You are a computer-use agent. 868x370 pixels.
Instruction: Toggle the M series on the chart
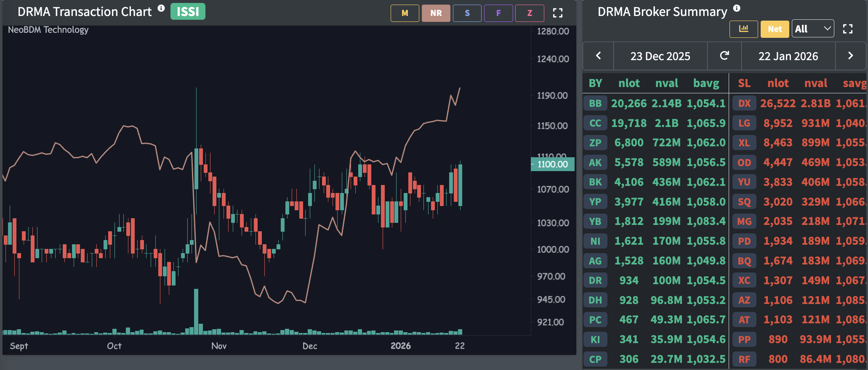(405, 13)
